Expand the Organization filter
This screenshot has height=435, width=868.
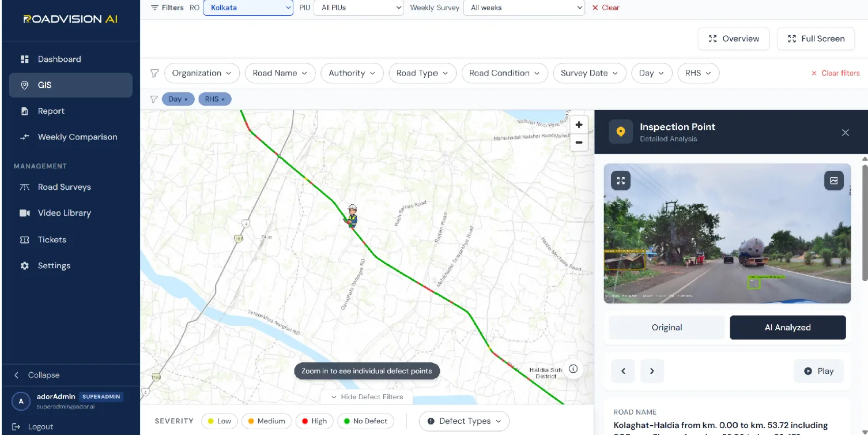tap(202, 73)
